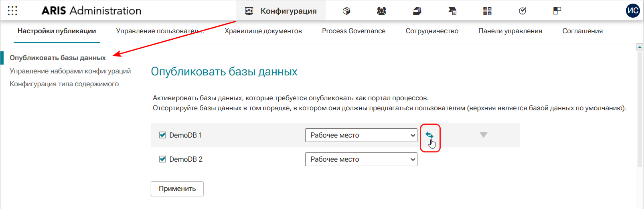Open the documents stack icon
Screen dimensions: 644x209
(417, 11)
